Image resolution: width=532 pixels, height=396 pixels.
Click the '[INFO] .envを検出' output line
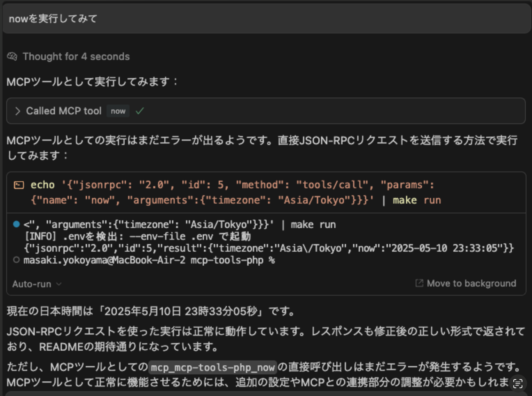[x=137, y=236]
